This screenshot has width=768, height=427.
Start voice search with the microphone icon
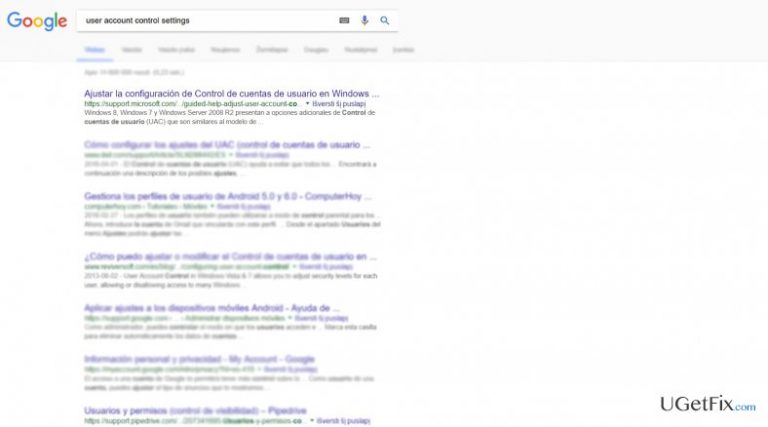tap(364, 20)
